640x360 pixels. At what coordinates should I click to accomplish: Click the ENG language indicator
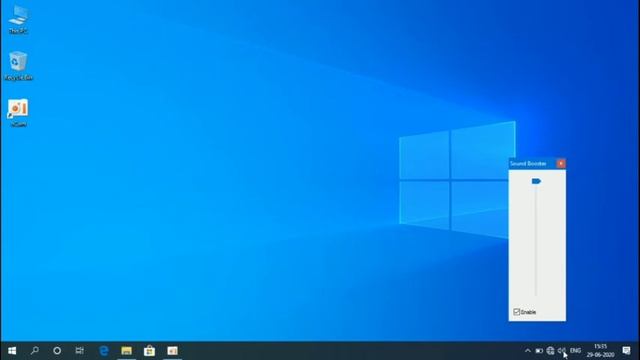click(x=576, y=351)
